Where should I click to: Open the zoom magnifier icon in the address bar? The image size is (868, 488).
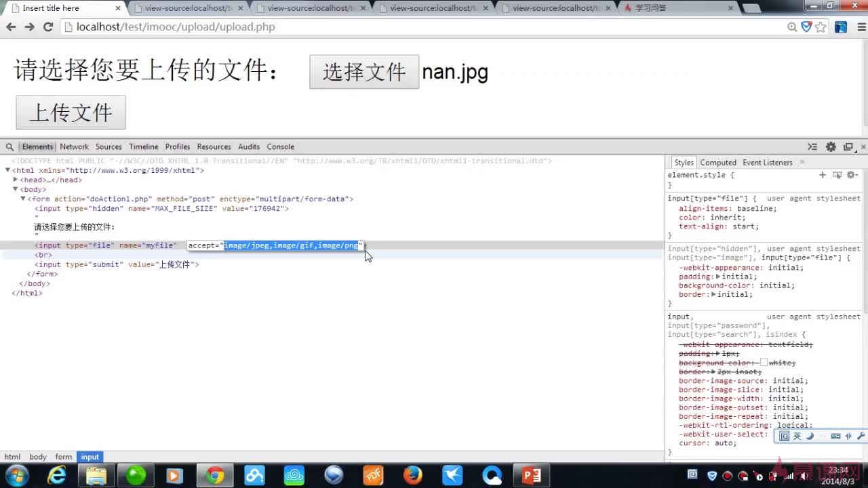[x=792, y=27]
